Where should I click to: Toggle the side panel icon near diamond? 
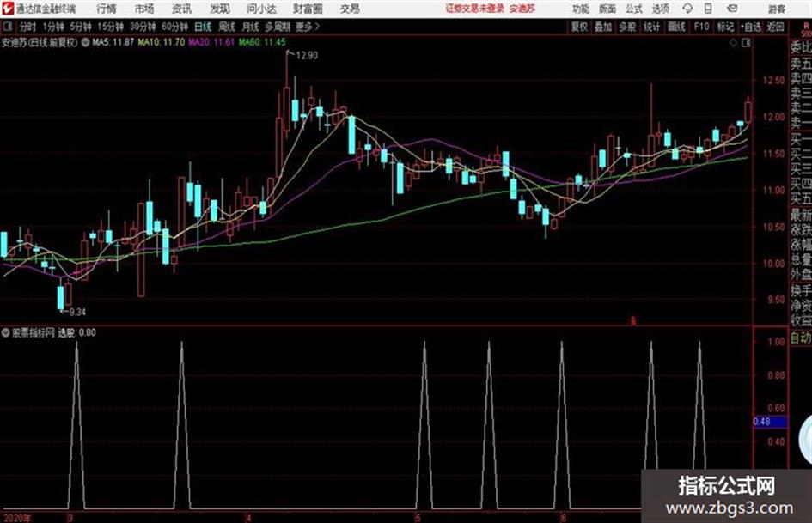[x=746, y=43]
